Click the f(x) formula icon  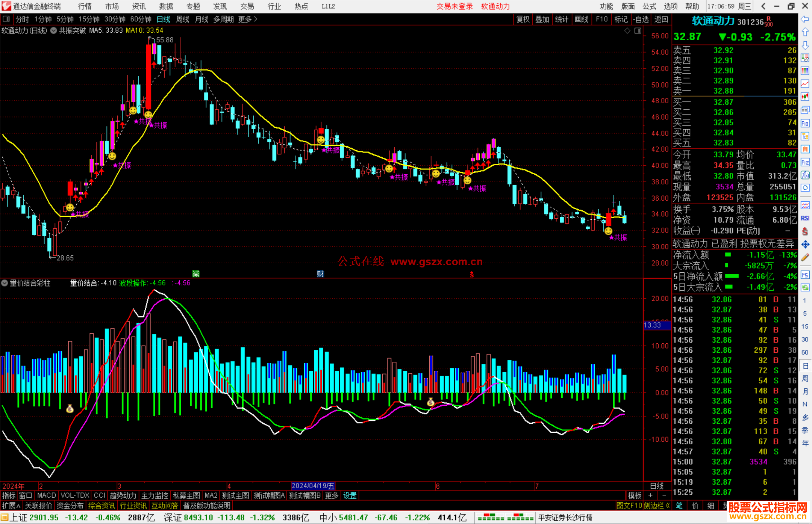pyautogui.click(x=805, y=175)
